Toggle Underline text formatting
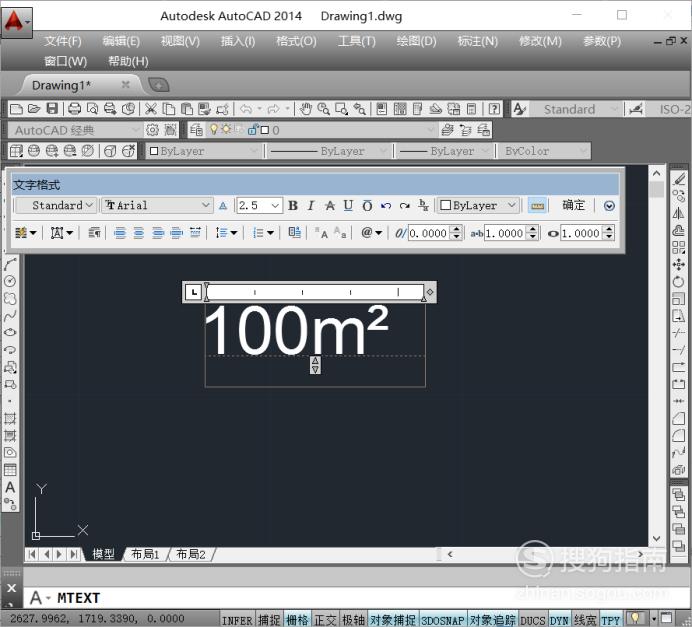The image size is (692, 627). (348, 206)
